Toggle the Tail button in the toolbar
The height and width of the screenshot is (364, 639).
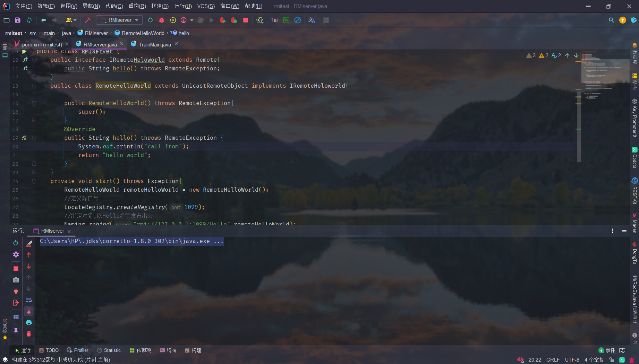point(274,20)
